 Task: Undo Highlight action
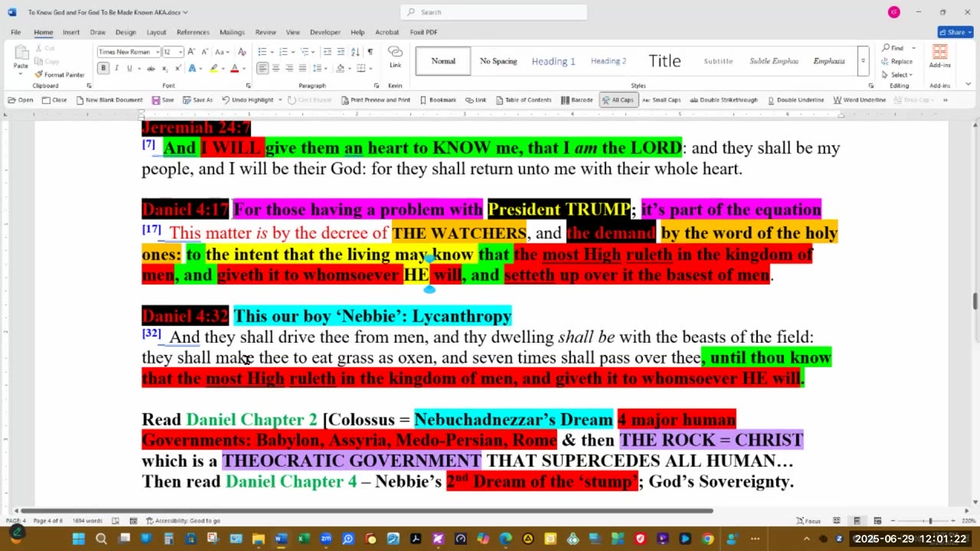(x=247, y=100)
